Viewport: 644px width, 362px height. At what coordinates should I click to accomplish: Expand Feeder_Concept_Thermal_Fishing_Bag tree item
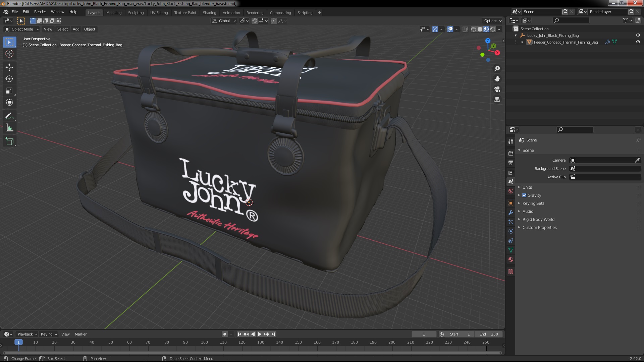pos(522,42)
